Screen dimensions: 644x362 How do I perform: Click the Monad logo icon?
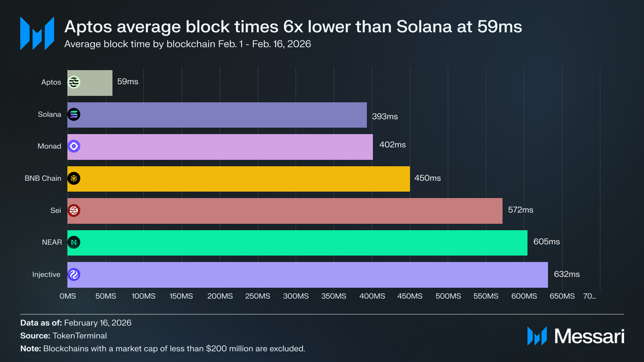tap(74, 146)
